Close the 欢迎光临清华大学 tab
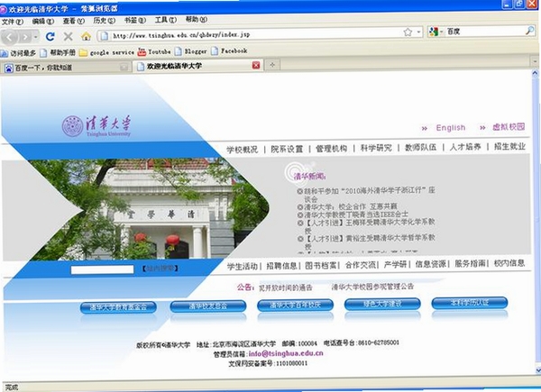The height and width of the screenshot is (392, 541). [x=256, y=65]
